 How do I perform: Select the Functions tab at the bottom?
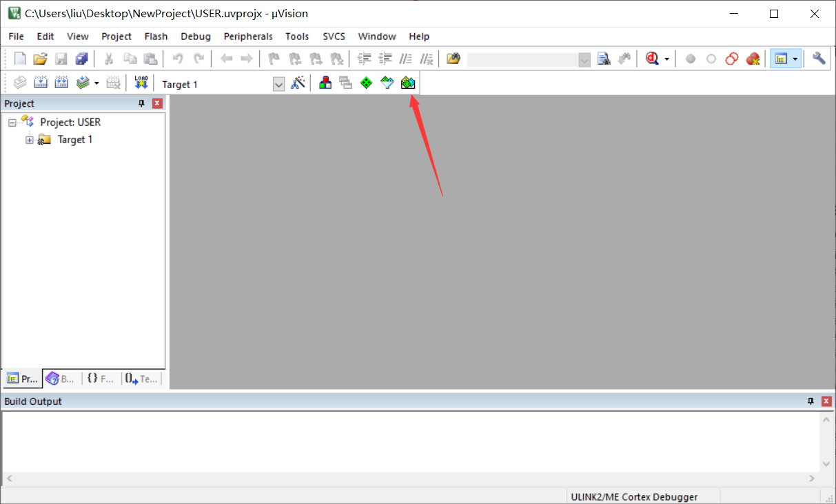(101, 378)
